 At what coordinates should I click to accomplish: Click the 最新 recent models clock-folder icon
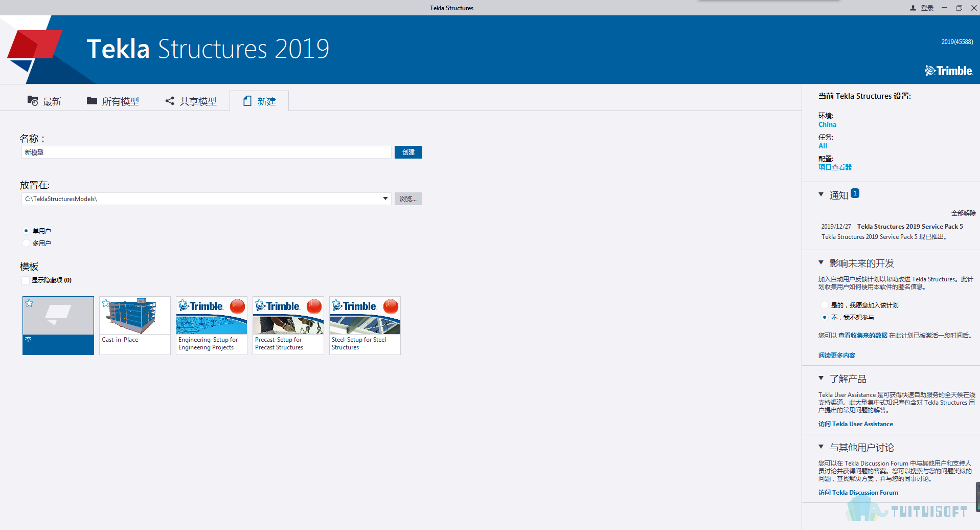click(33, 101)
